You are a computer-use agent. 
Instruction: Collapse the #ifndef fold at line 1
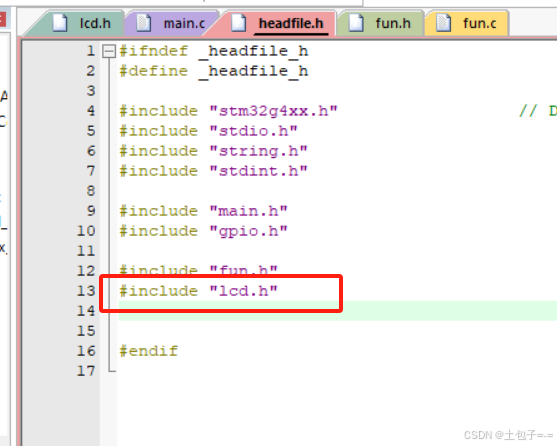pos(109,51)
